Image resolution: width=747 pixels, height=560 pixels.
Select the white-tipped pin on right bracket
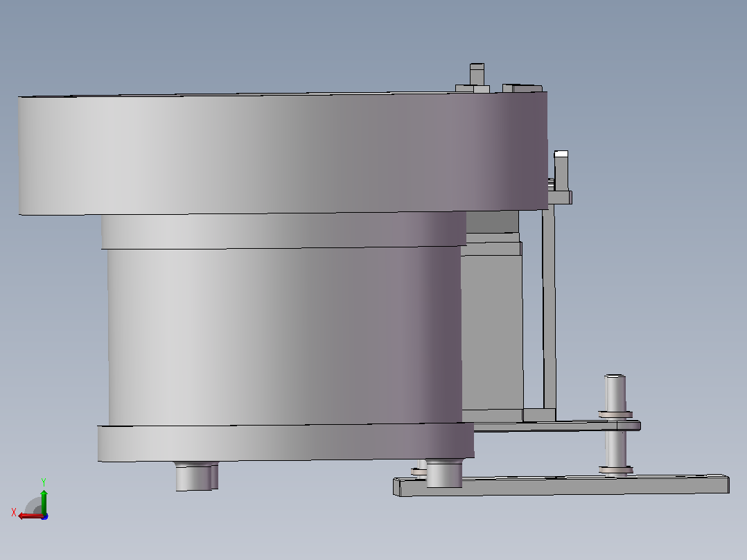(561, 170)
